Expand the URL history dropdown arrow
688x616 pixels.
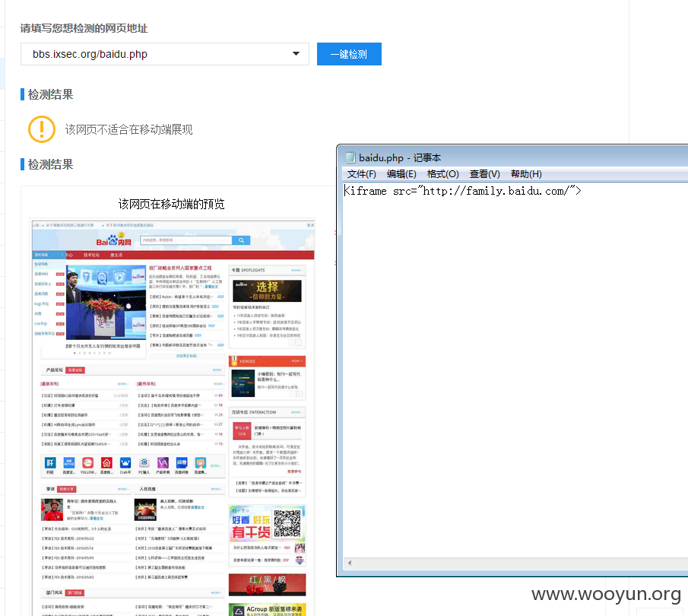(296, 53)
